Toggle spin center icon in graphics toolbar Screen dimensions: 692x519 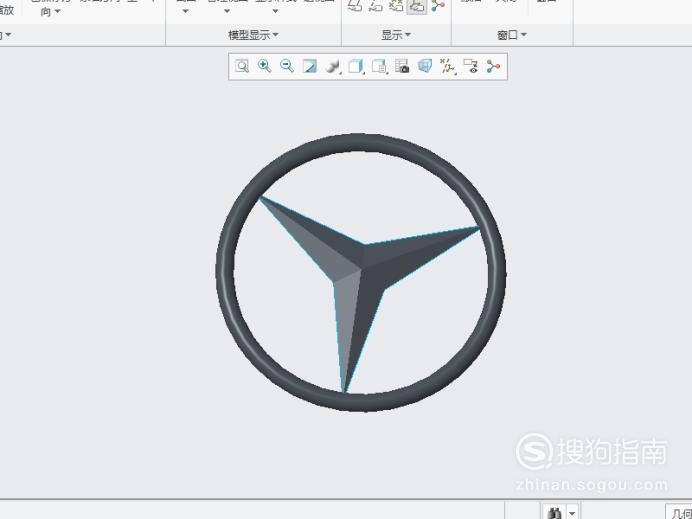point(493,67)
